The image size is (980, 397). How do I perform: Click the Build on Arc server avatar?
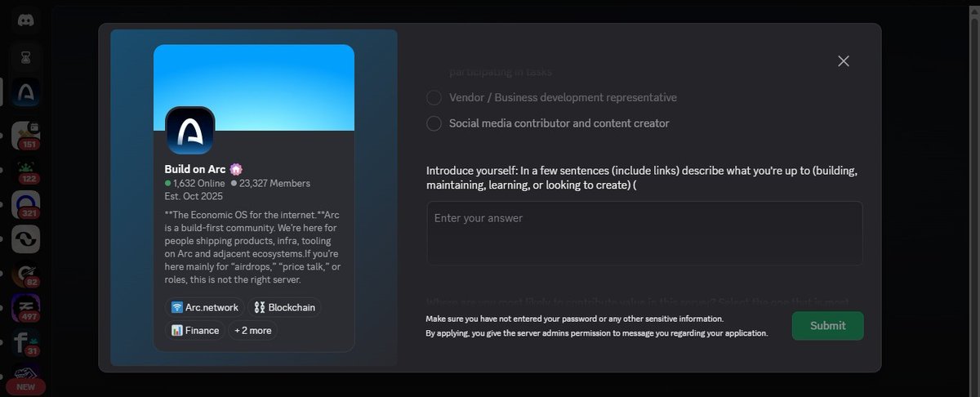(190, 131)
